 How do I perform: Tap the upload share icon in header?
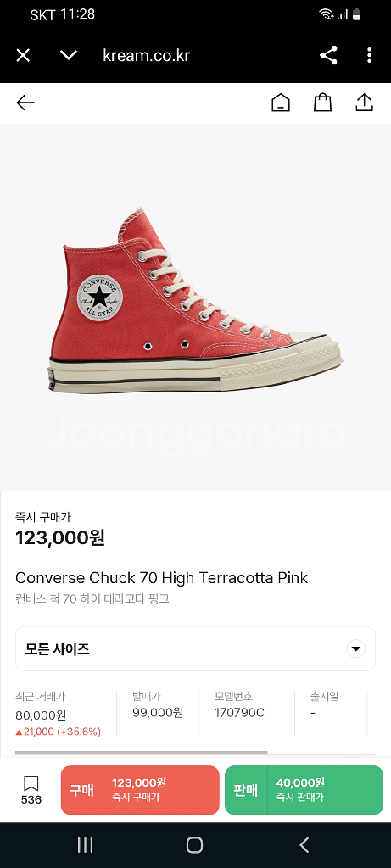click(364, 103)
